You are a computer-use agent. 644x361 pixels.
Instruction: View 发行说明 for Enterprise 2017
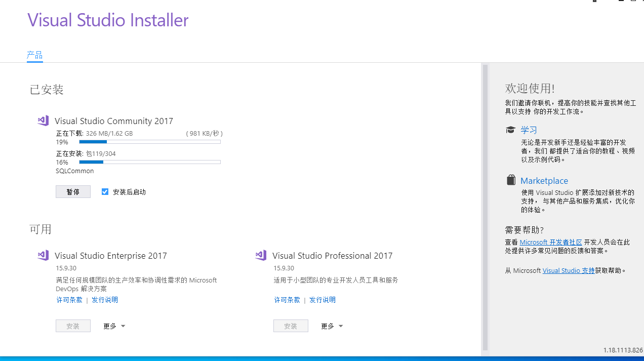click(104, 299)
